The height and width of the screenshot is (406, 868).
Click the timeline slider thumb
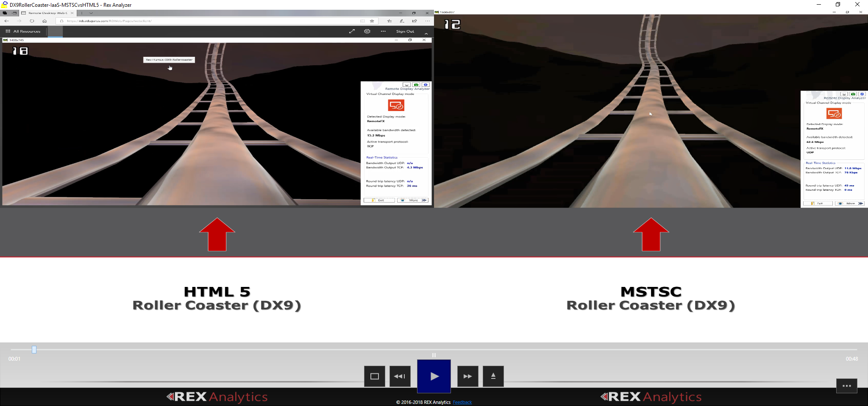34,350
